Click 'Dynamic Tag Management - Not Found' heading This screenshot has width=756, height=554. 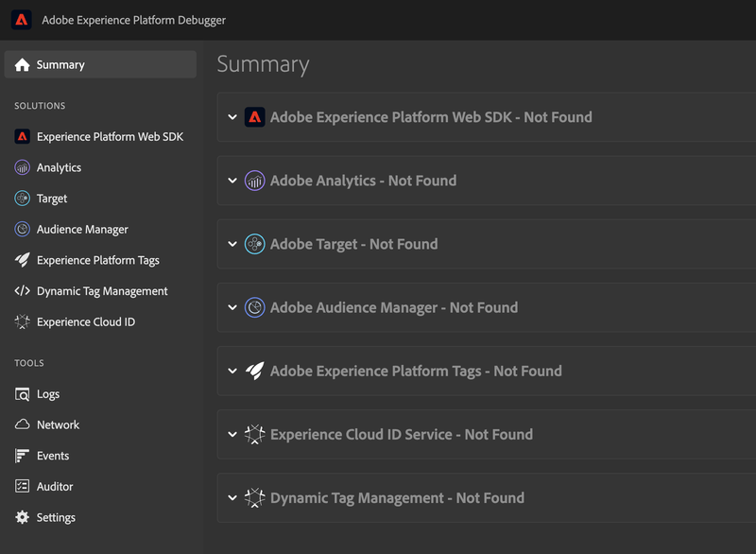click(397, 498)
